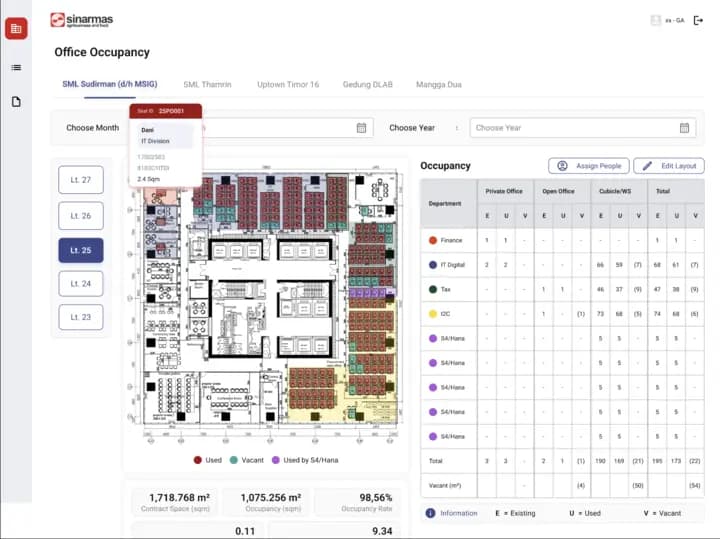Open the Uptown Timor 16 tab

point(288,84)
